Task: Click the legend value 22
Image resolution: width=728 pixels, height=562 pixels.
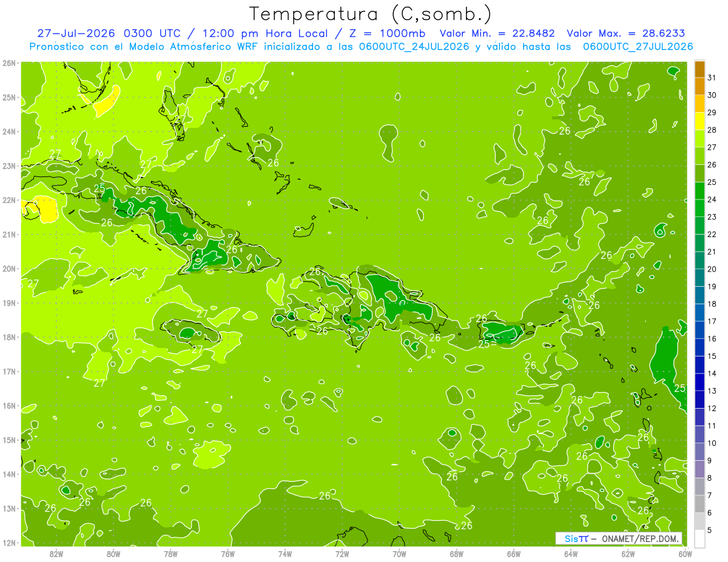Action: click(x=712, y=235)
